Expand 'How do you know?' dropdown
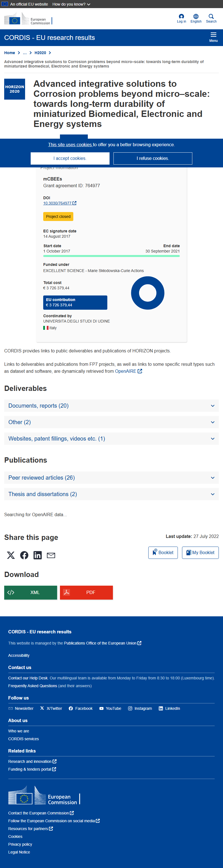The height and width of the screenshot is (868, 223). (x=71, y=4)
